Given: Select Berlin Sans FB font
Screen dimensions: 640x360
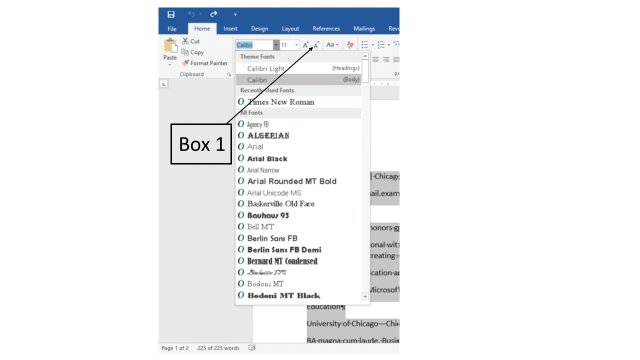Looking at the screenshot, I should point(298,238).
